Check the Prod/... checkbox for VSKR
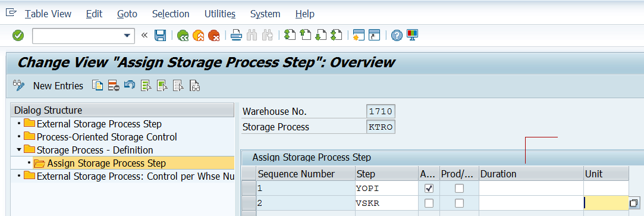This screenshot has width=644, height=216. click(459, 204)
